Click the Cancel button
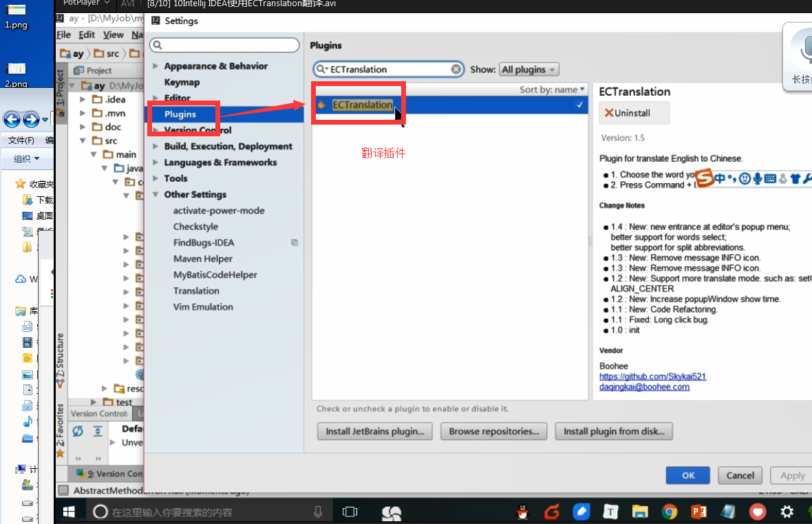 pos(740,475)
